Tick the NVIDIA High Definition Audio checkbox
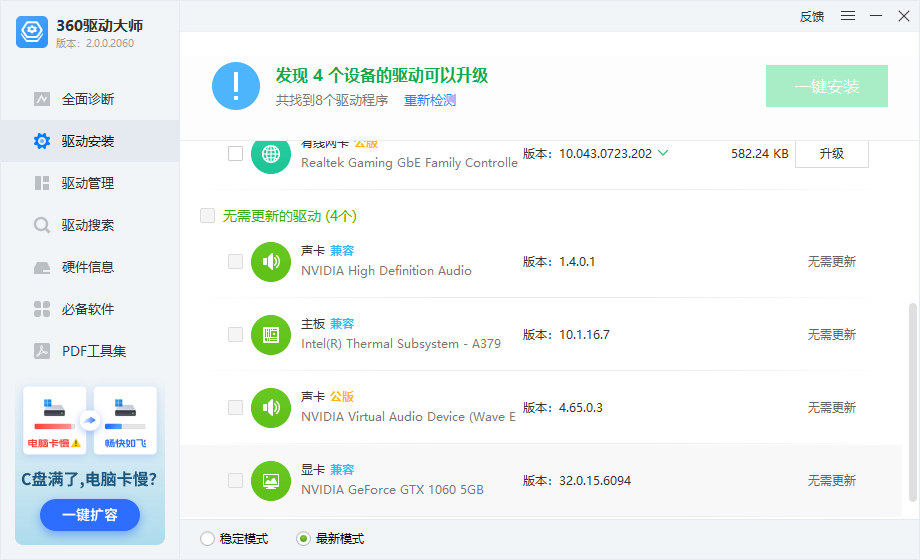 pos(235,261)
